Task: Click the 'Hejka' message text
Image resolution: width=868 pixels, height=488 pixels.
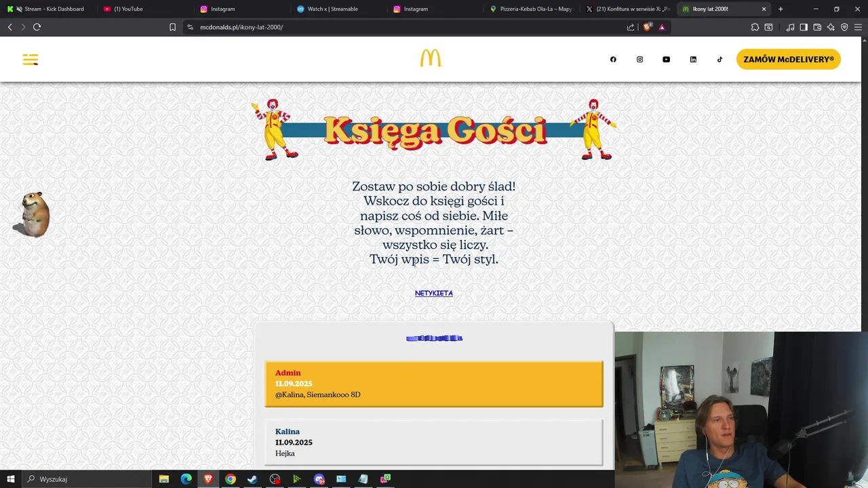Action: [x=285, y=453]
